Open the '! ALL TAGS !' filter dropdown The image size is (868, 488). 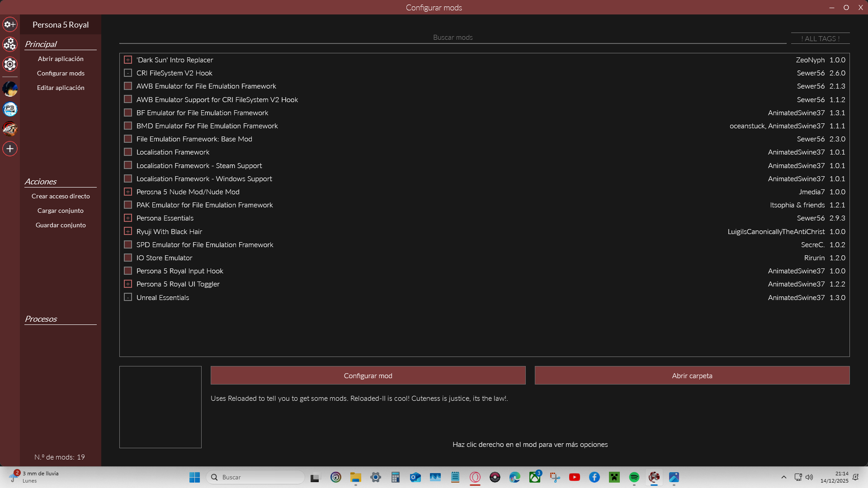(820, 38)
